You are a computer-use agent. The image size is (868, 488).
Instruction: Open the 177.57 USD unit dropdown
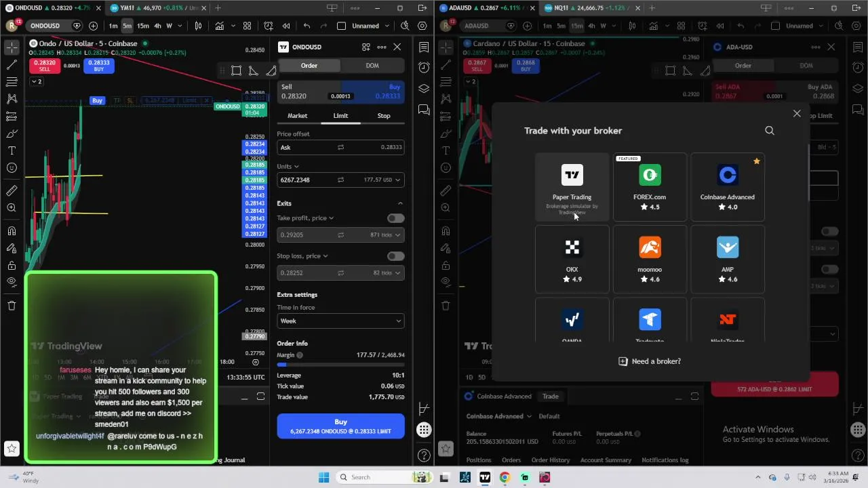click(383, 180)
